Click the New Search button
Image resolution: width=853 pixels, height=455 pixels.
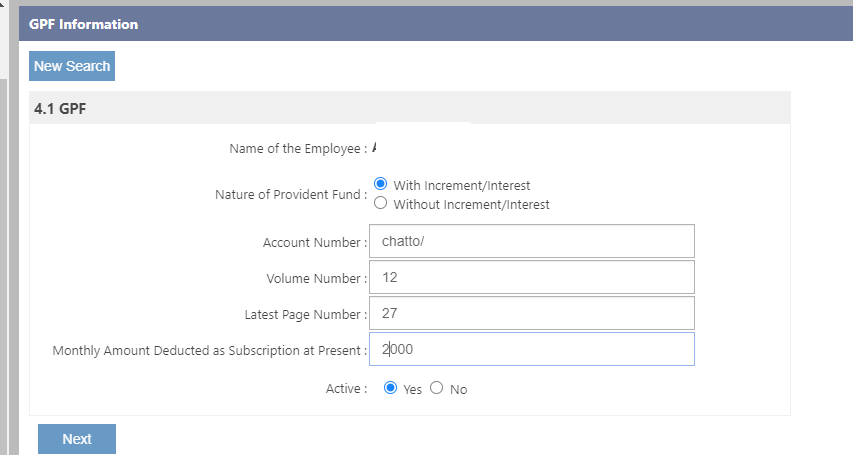click(71, 66)
